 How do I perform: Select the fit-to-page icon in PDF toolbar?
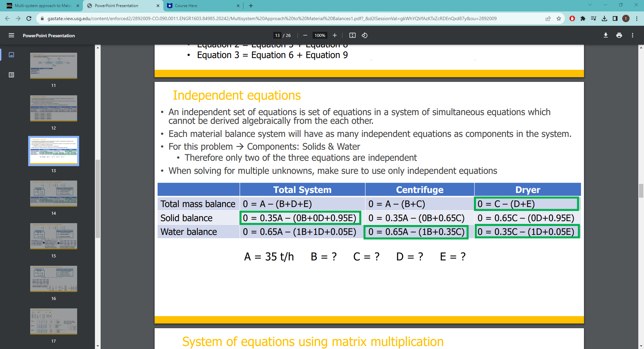click(x=352, y=35)
